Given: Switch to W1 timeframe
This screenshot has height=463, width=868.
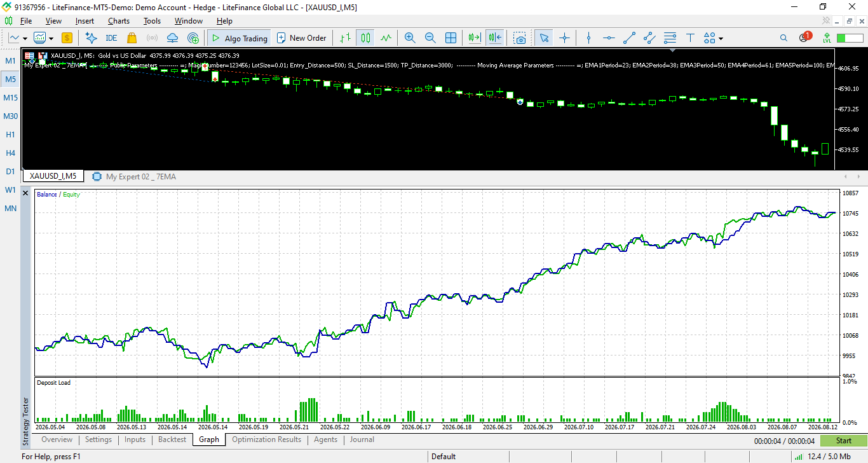Looking at the screenshot, I should [11, 190].
